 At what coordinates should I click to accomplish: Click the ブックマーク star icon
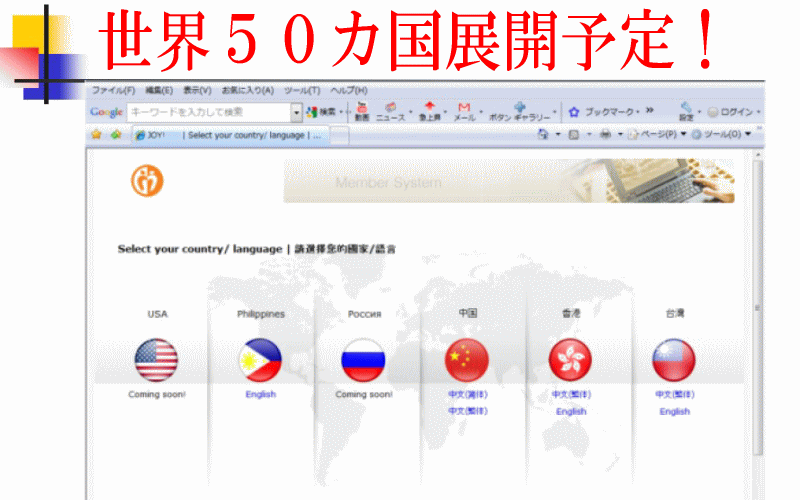click(574, 112)
